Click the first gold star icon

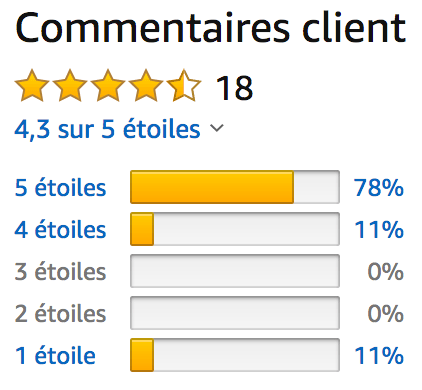point(32,86)
